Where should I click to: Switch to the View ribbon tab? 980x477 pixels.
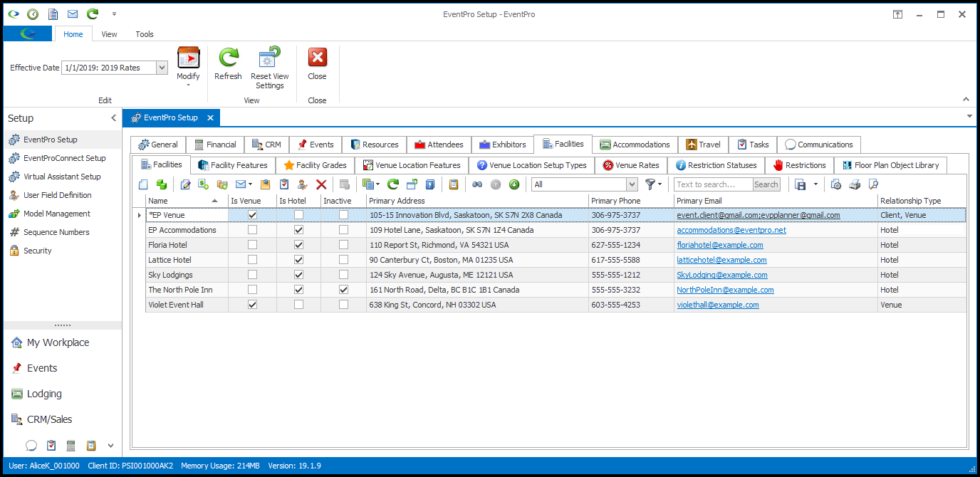coord(109,34)
